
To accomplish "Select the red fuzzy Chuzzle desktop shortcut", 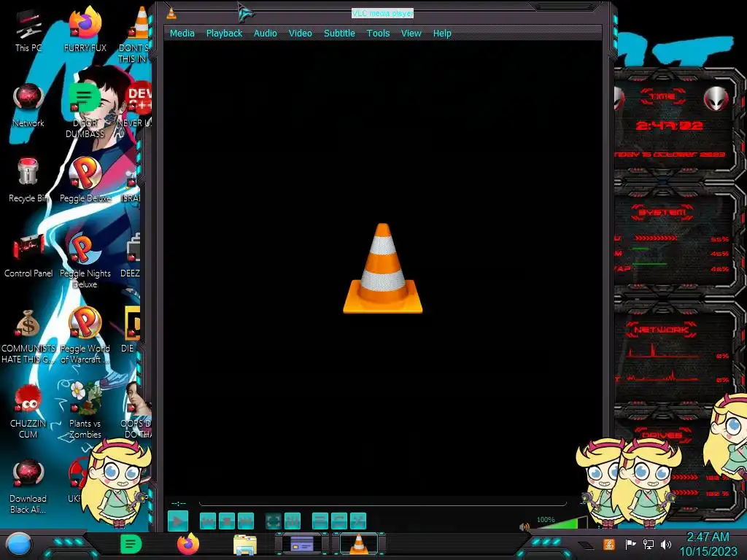I will (28, 411).
